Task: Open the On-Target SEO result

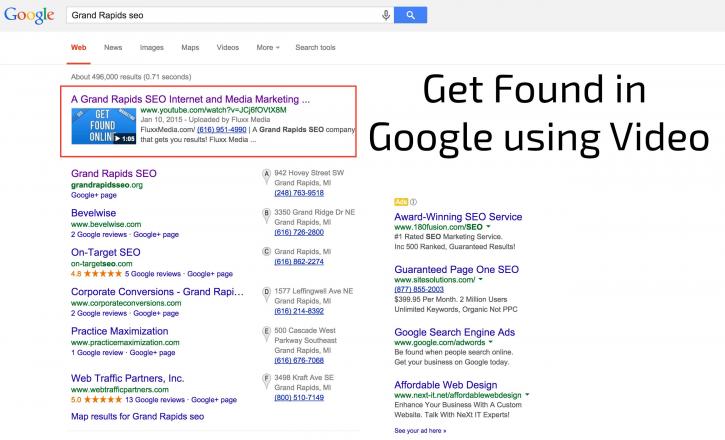Action: pyautogui.click(x=105, y=252)
